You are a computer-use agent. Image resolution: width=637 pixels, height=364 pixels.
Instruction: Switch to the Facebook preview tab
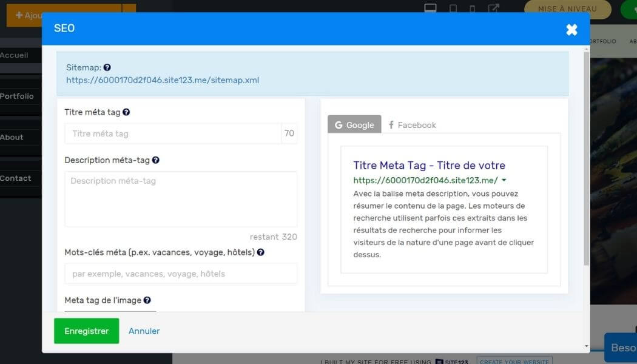(x=412, y=125)
